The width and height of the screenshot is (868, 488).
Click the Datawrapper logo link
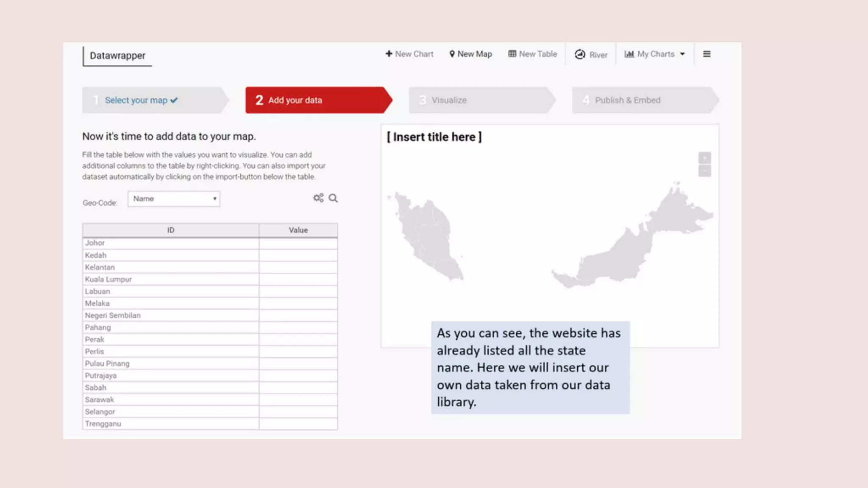[117, 55]
